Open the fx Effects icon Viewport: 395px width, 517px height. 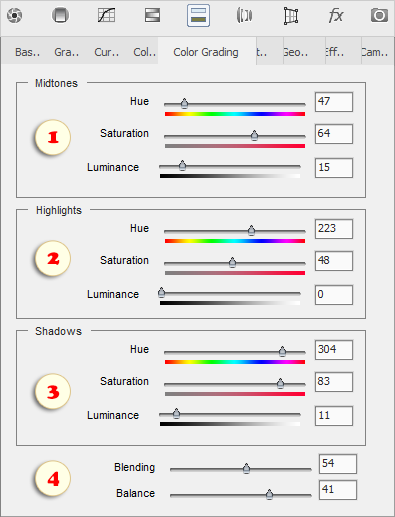coord(336,15)
